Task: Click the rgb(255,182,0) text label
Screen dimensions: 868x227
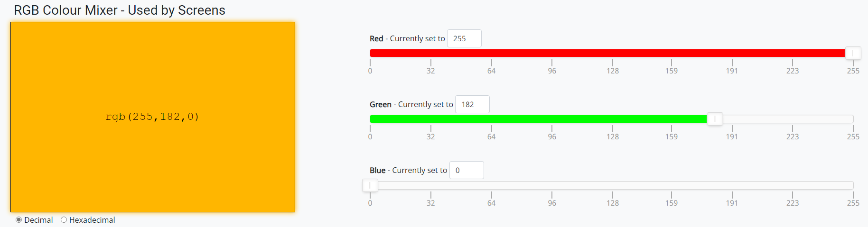Action: [x=152, y=117]
